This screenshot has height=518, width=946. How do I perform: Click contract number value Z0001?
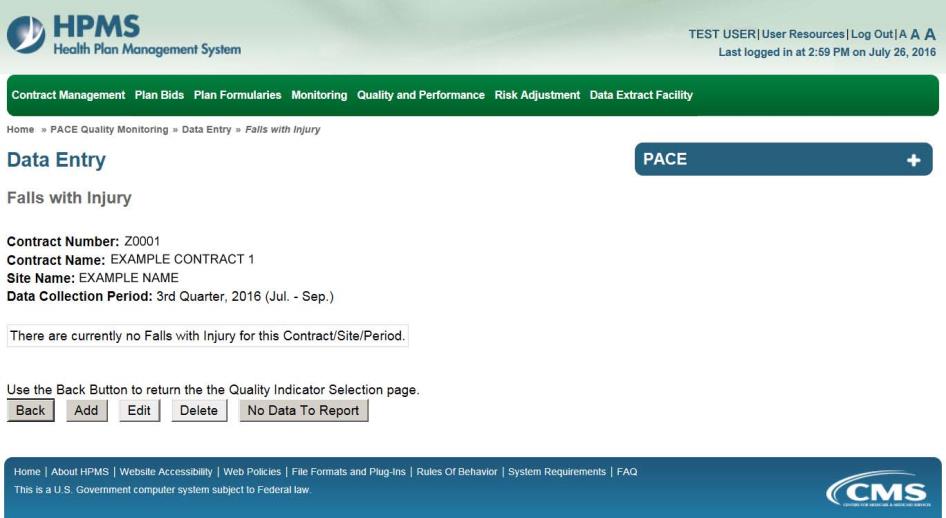pyautogui.click(x=142, y=241)
